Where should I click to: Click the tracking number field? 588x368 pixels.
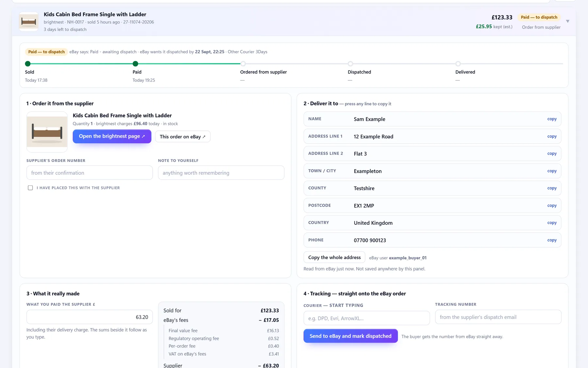click(x=498, y=317)
